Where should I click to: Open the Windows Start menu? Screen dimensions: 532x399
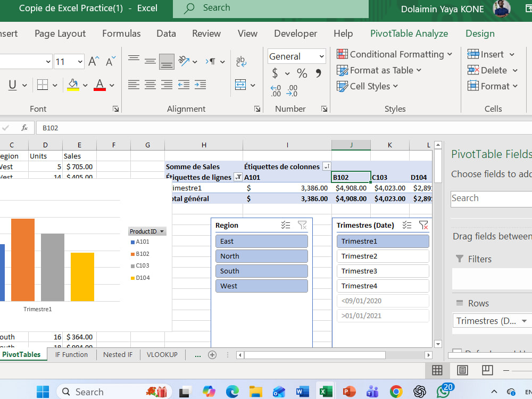pos(43,392)
